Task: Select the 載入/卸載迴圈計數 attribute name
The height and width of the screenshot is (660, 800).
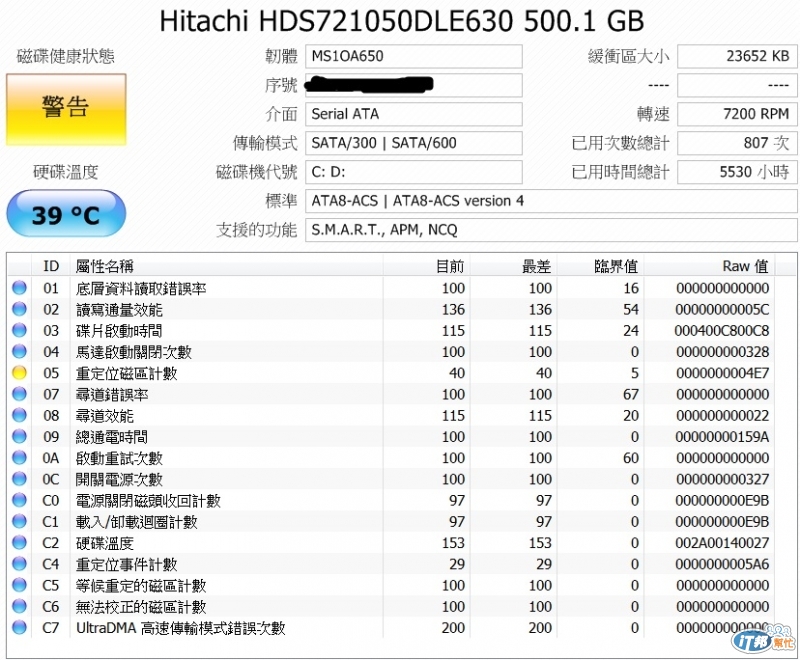Action: pos(137,522)
